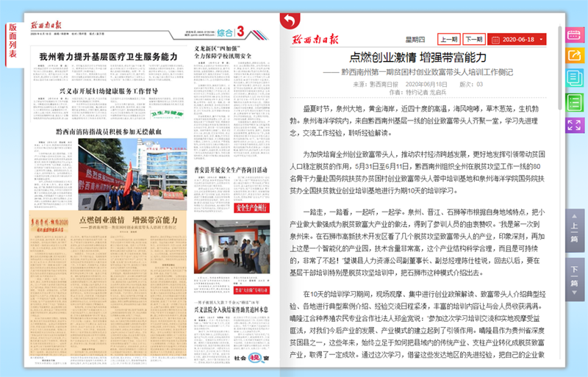Toggle fullscreen with the purple expand icon
588x377 pixels.
[x=574, y=123]
